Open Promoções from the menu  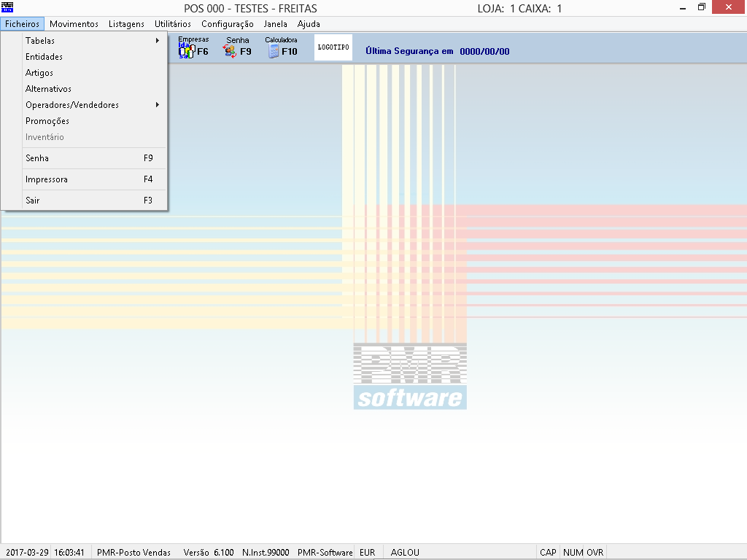point(47,121)
